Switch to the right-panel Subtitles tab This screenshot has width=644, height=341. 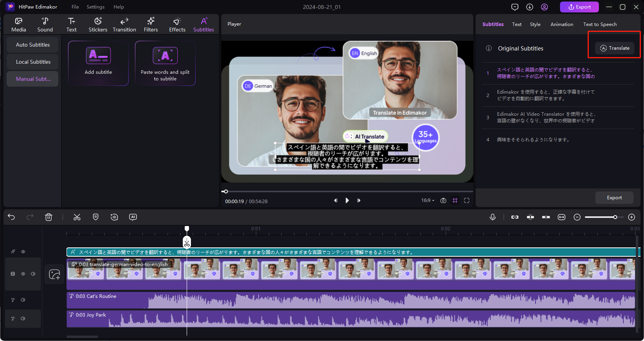tap(493, 24)
